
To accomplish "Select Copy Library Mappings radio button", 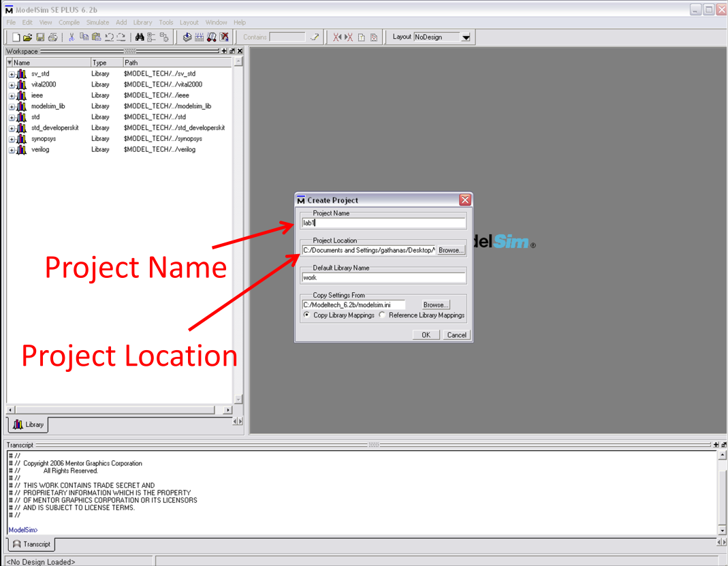I will pyautogui.click(x=307, y=315).
